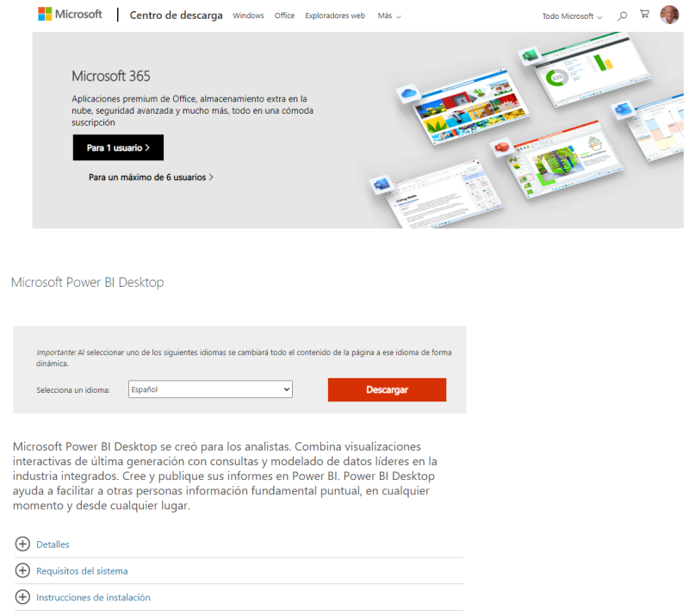Click the Centro de descarga link
Screen dimensions: 689x616
(x=176, y=15)
